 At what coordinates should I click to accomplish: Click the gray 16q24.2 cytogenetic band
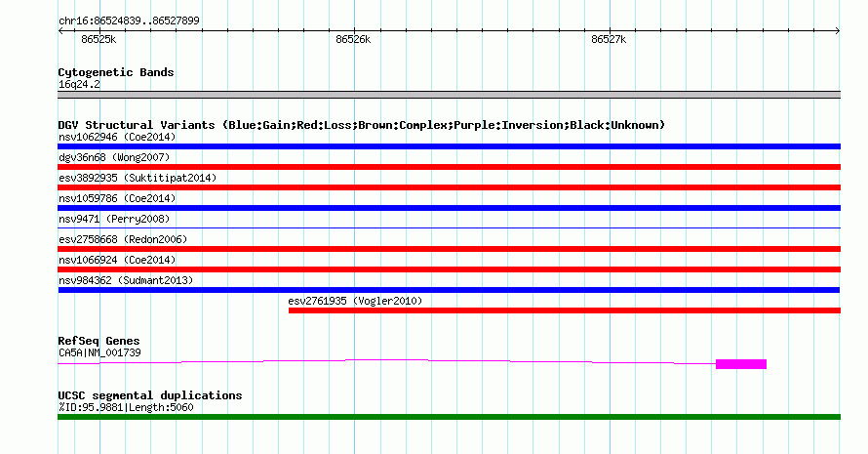click(x=449, y=95)
